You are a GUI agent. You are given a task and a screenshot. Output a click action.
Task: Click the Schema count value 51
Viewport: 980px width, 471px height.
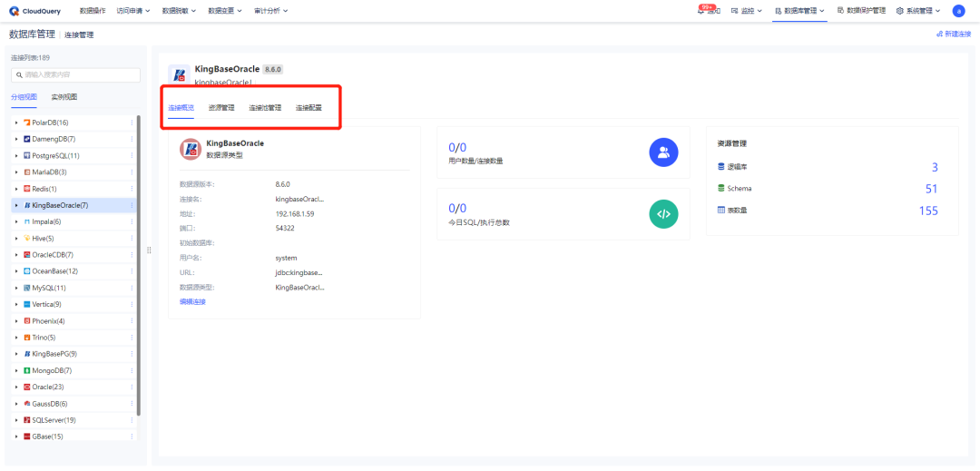click(932, 189)
